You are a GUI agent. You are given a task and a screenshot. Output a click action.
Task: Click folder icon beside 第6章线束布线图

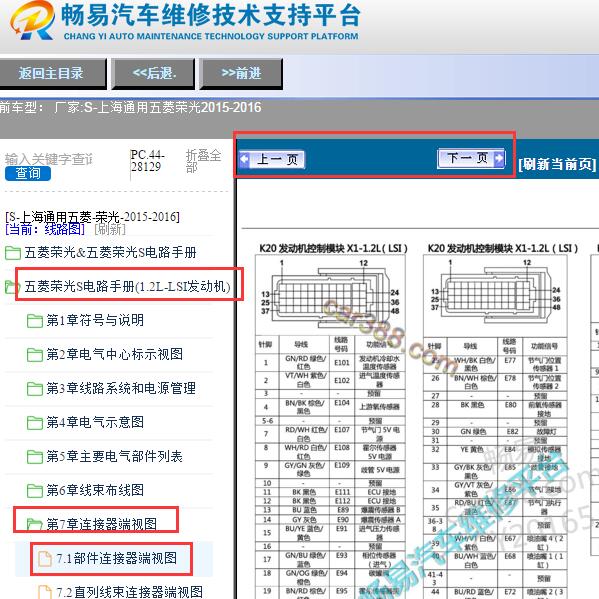[x=35, y=491]
